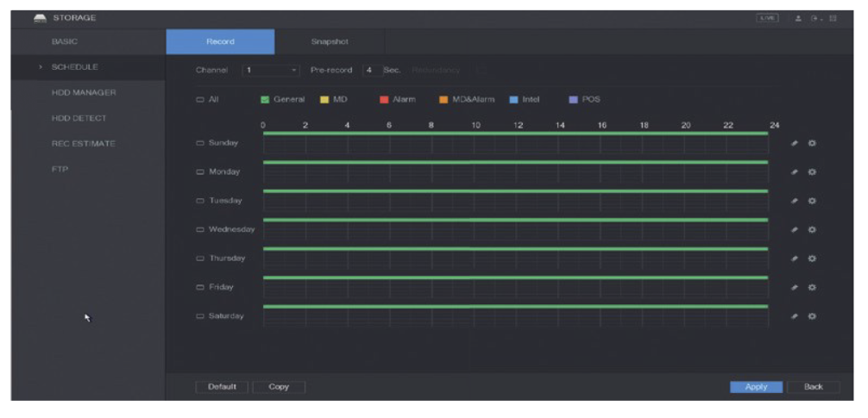Open the gear settings for Monday's schedule
The height and width of the screenshot is (418, 868).
click(813, 172)
